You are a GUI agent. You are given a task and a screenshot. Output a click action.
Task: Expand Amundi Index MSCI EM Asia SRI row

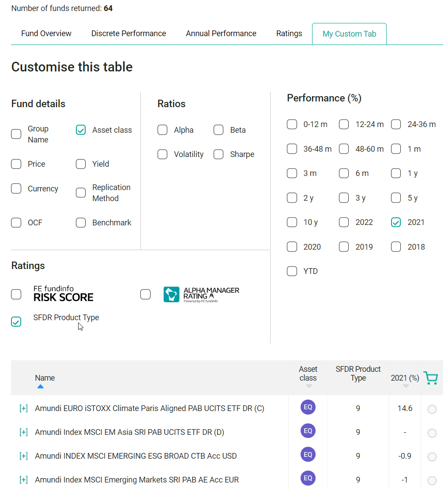pyautogui.click(x=23, y=432)
